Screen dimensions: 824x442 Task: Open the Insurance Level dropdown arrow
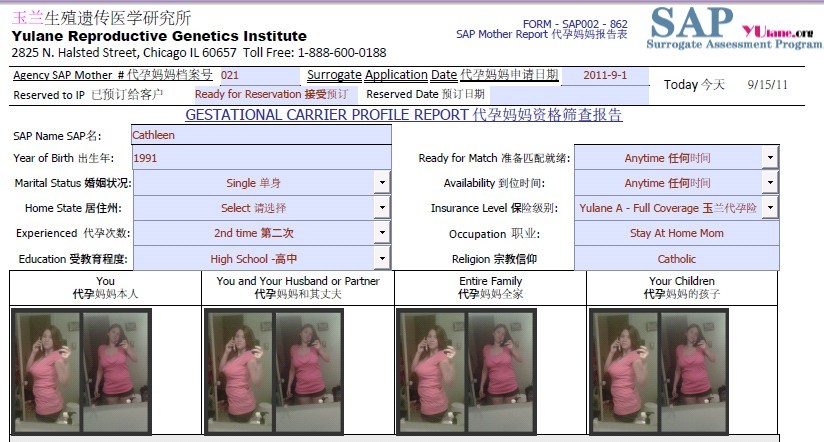point(770,208)
